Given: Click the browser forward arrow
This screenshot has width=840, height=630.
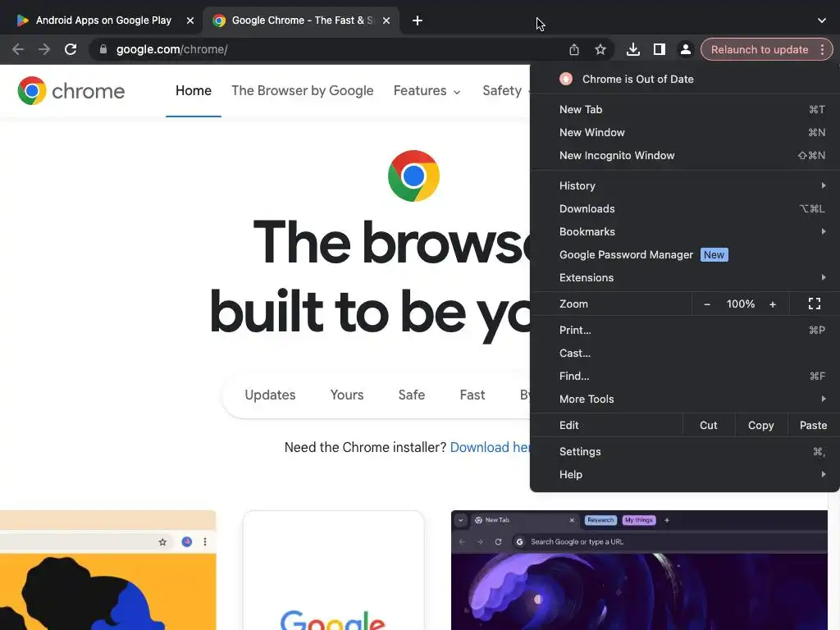Looking at the screenshot, I should (x=44, y=49).
